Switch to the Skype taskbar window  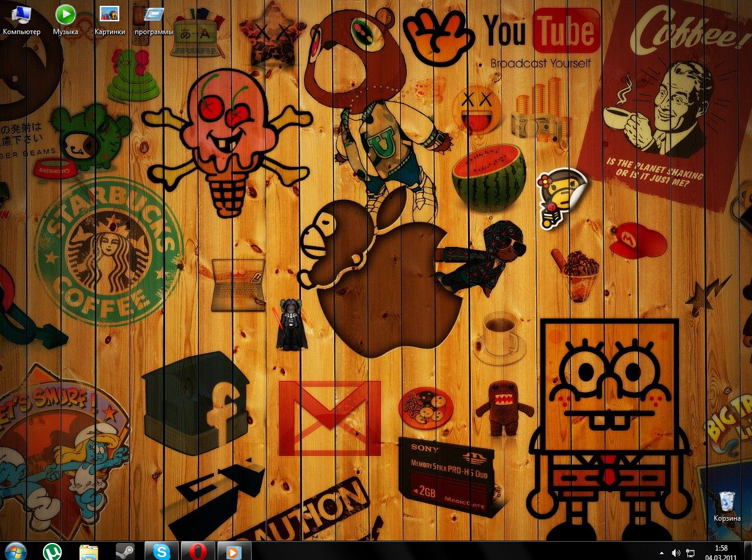point(162,551)
